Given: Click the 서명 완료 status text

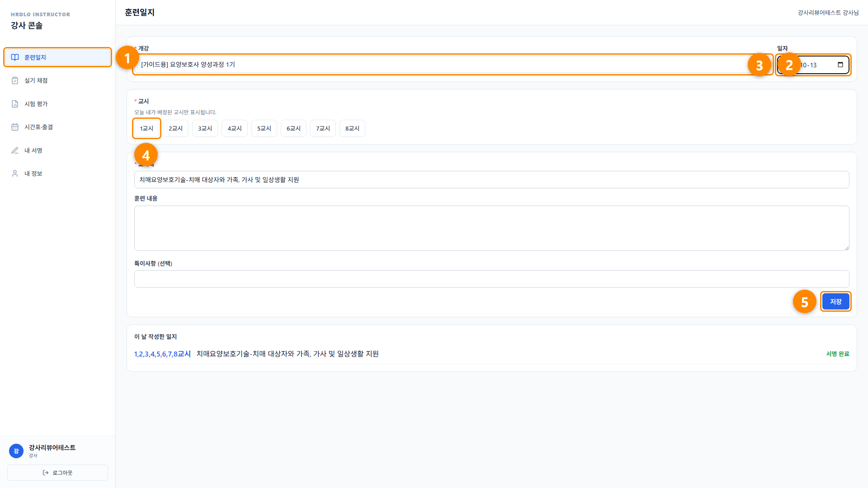Looking at the screenshot, I should point(837,354).
